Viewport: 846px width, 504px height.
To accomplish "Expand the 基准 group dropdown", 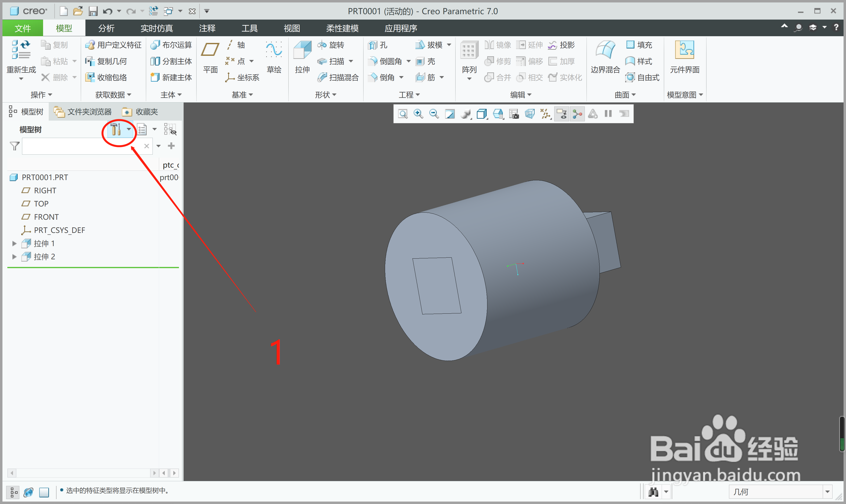I will [242, 95].
